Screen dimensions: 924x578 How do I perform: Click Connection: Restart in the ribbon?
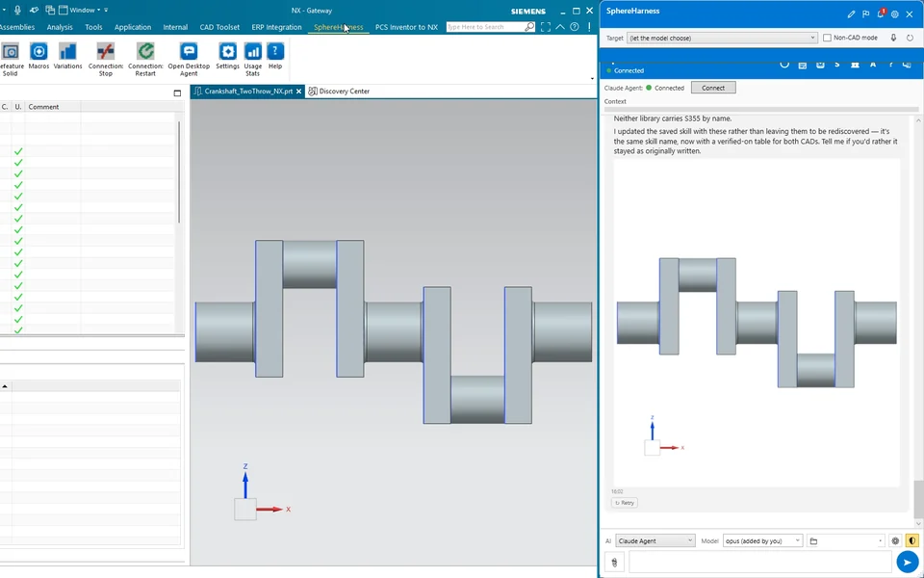coord(145,59)
